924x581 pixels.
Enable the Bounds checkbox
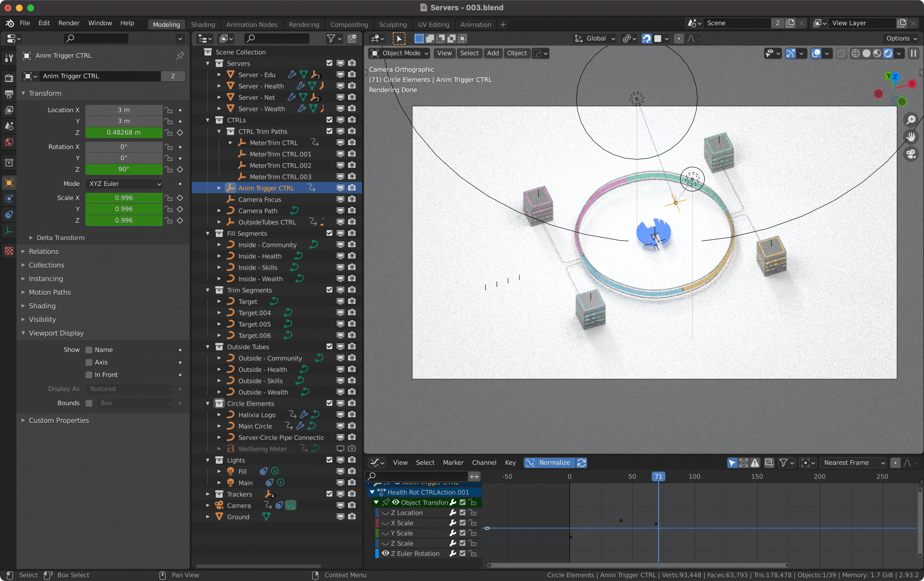coord(89,403)
